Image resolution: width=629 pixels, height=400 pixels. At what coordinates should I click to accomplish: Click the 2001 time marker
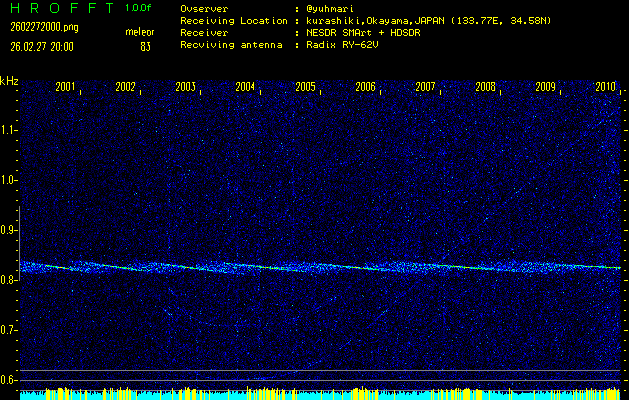point(65,88)
